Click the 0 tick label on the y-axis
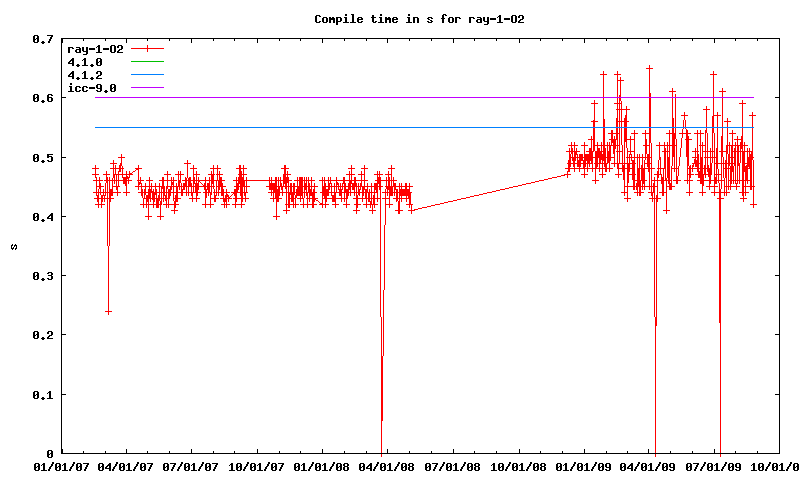Viewport: 800px width, 480px height. tap(50, 454)
